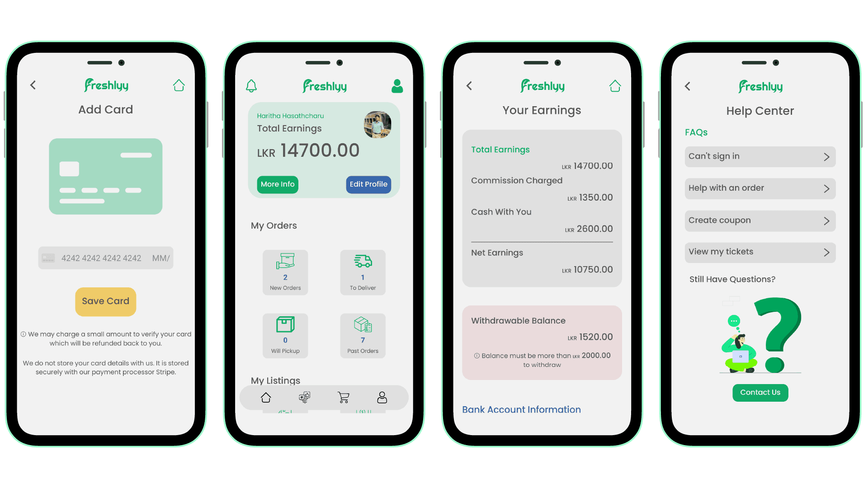This screenshot has width=868, height=488.
Task: Tap the back arrow on Earnings screen
Action: point(469,85)
